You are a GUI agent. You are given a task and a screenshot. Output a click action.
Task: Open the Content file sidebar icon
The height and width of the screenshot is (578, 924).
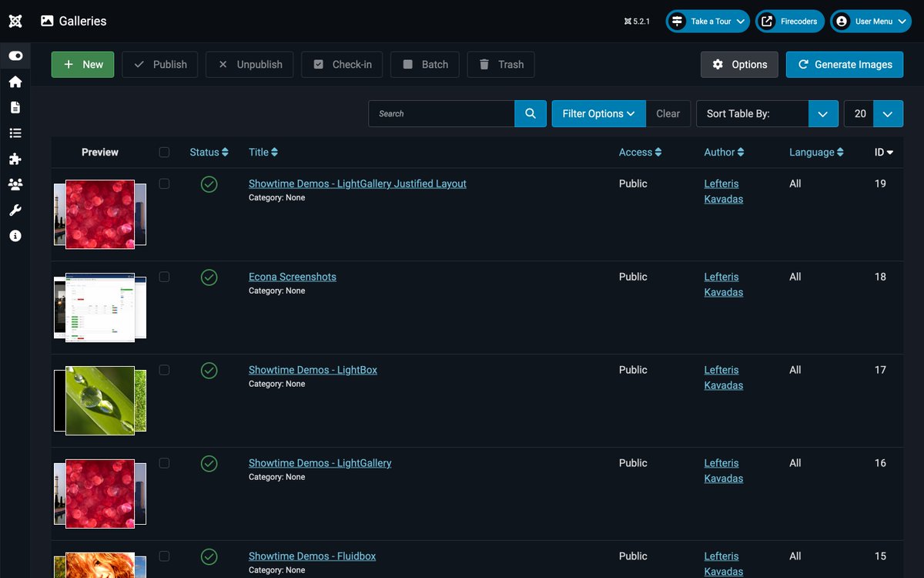(15, 107)
